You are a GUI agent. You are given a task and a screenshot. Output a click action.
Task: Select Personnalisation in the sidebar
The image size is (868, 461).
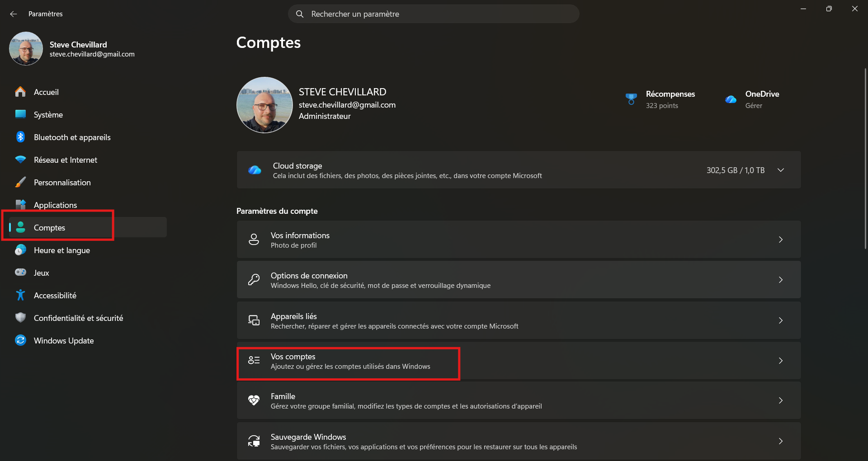88,182
